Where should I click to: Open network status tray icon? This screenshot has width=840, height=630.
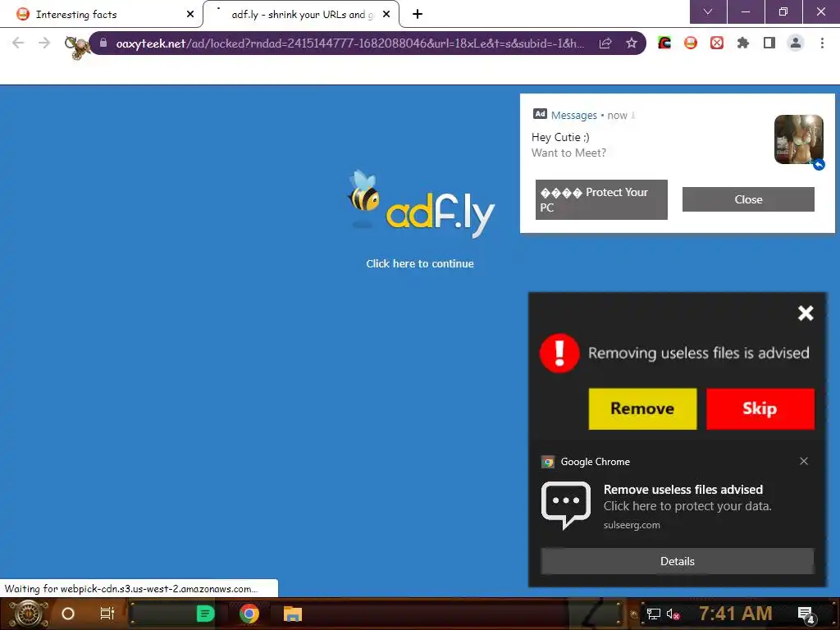point(653,614)
